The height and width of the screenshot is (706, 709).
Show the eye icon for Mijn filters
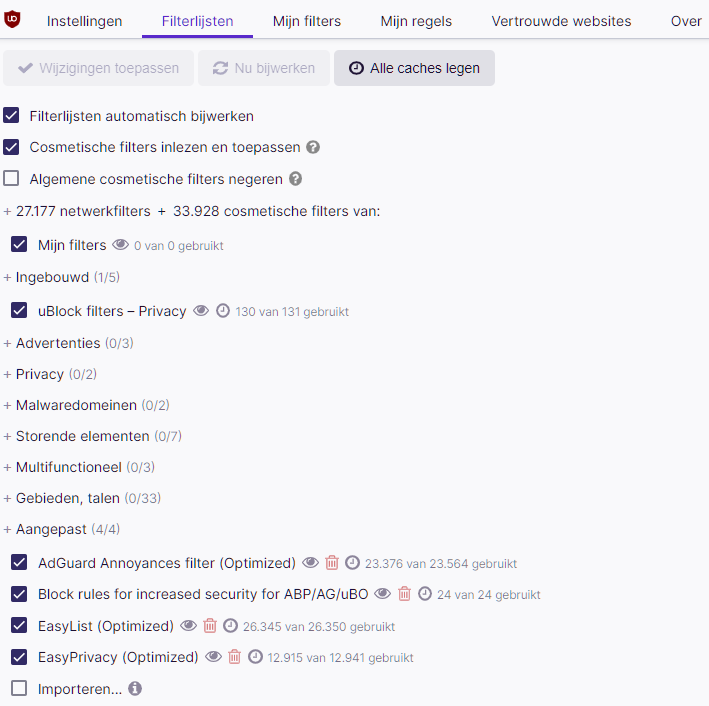120,245
